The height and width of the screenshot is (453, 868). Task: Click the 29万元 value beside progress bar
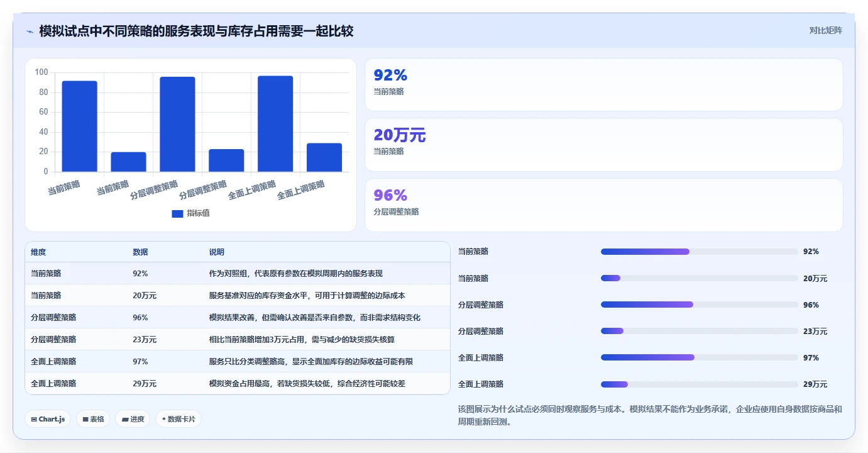[x=815, y=384]
